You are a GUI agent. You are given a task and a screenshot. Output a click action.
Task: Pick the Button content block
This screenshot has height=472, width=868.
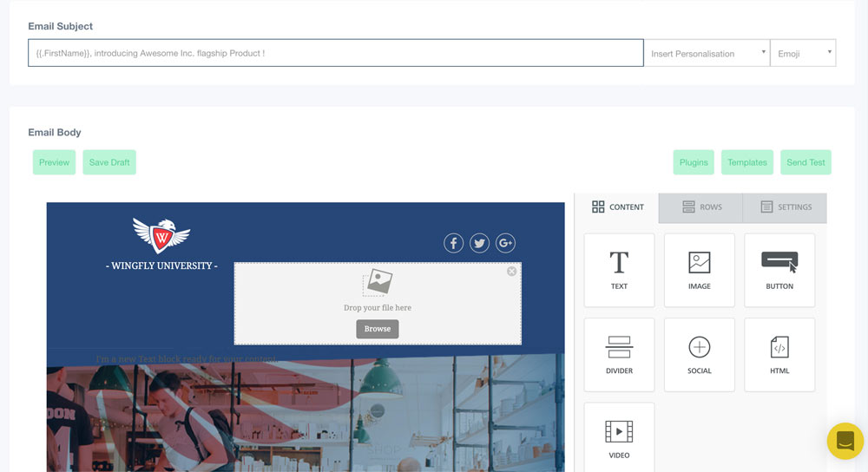(779, 270)
